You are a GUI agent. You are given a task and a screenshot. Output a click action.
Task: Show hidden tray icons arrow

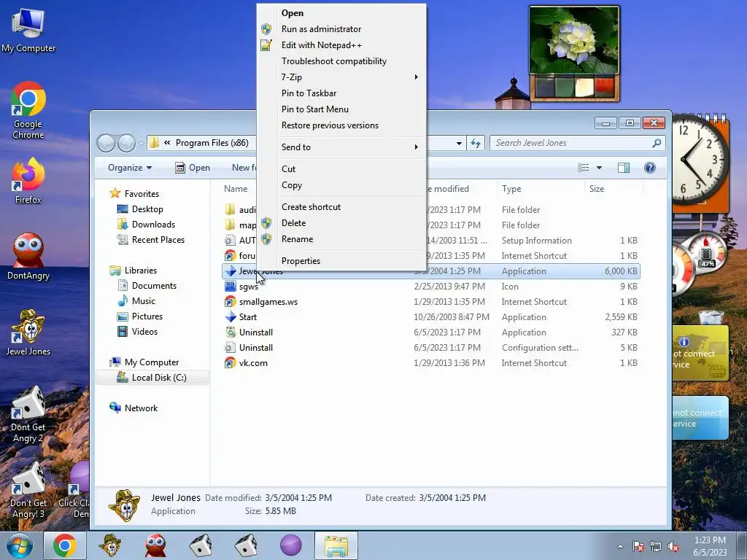[620, 546]
